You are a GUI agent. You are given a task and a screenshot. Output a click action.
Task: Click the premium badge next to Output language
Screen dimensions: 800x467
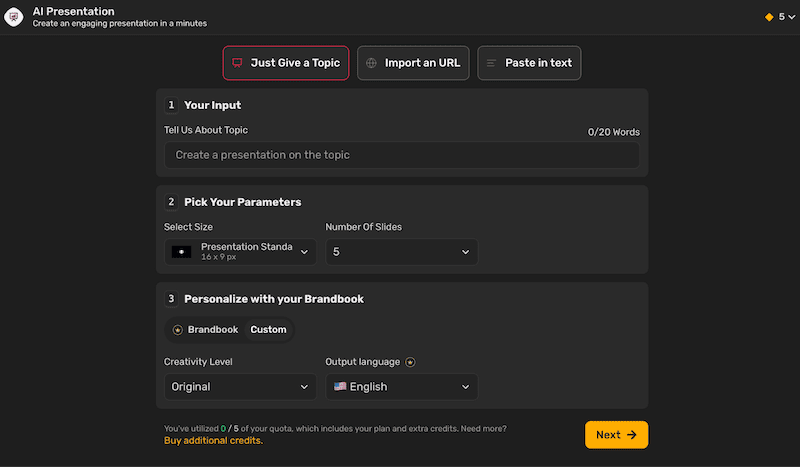point(410,362)
